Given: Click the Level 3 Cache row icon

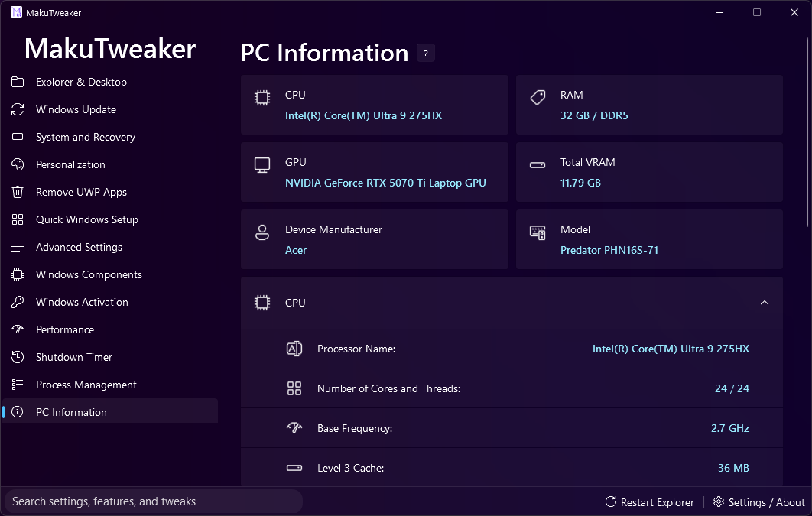Looking at the screenshot, I should (x=294, y=468).
